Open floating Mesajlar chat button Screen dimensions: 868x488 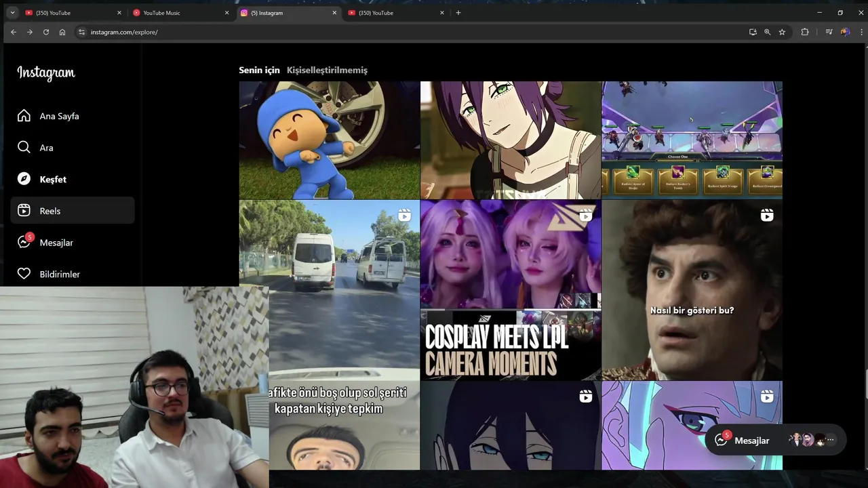click(776, 440)
